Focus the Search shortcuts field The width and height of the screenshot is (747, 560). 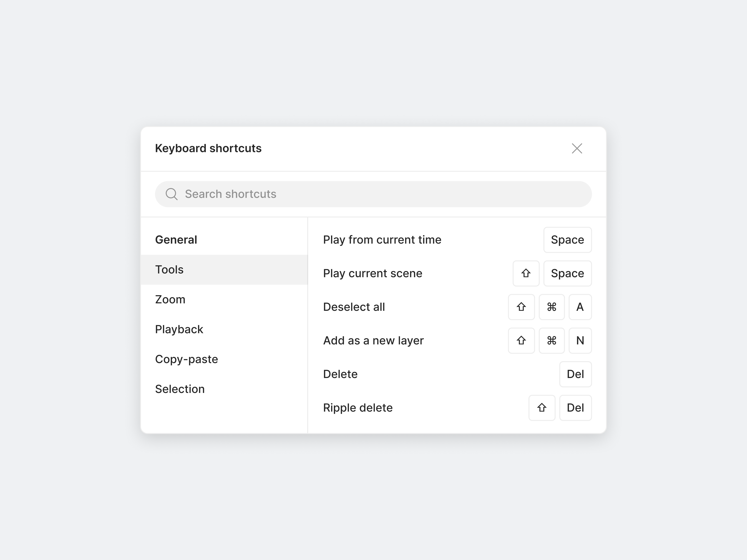[373, 194]
